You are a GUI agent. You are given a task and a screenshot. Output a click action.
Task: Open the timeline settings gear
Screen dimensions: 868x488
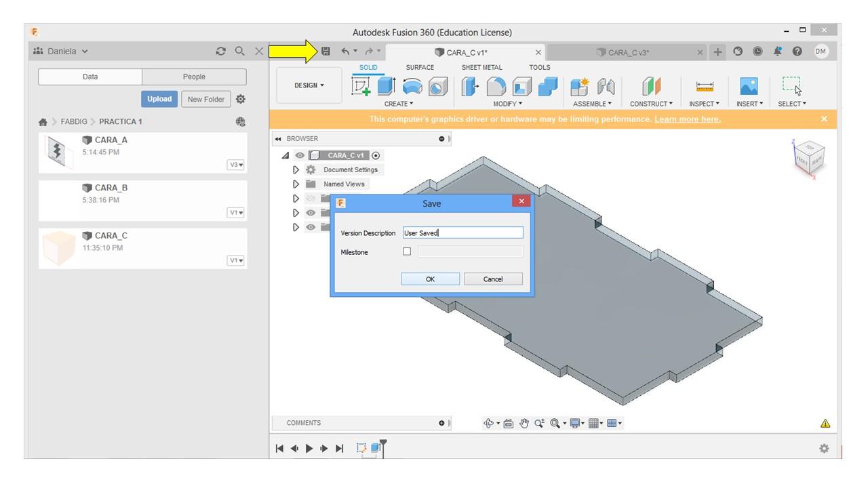(x=824, y=448)
